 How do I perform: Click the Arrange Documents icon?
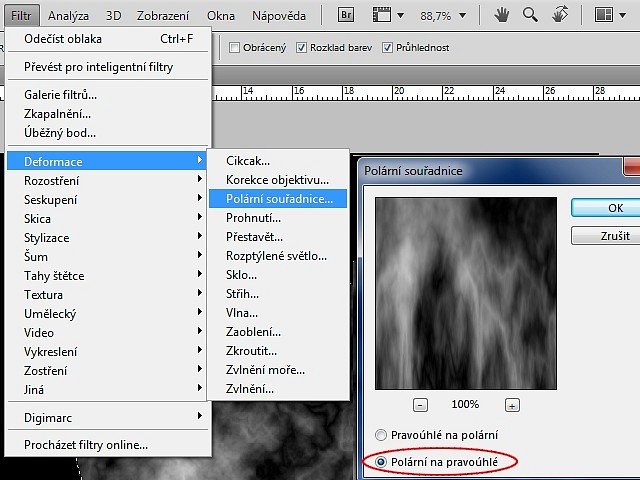point(604,16)
